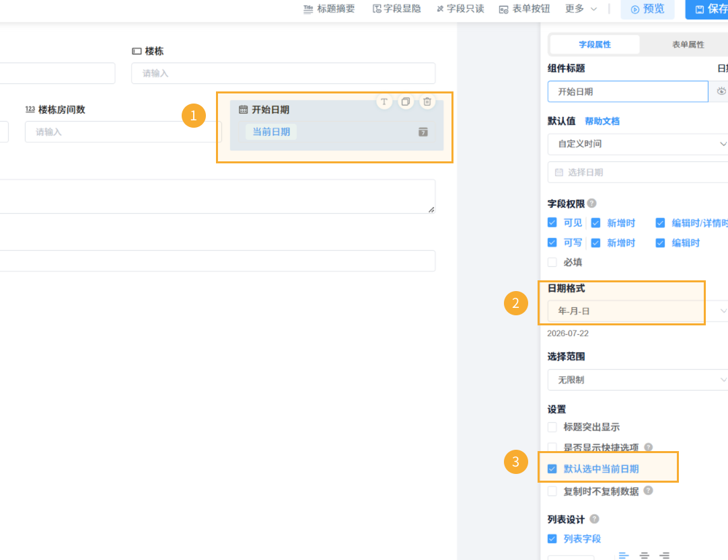
Task: Click the calendar icon in the 当前日期 field
Action: [423, 132]
